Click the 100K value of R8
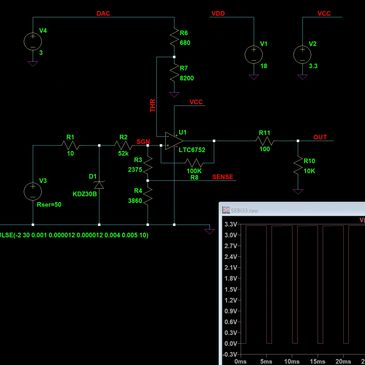The width and height of the screenshot is (365, 365). [x=194, y=171]
